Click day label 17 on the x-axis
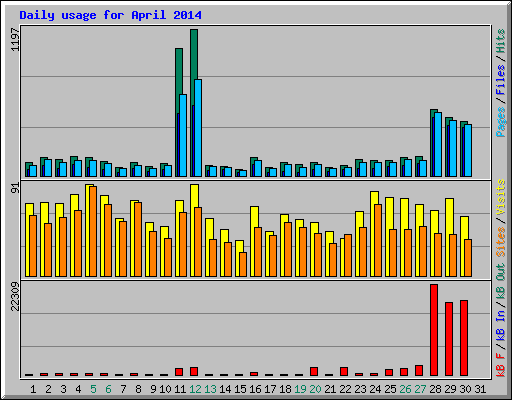The height and width of the screenshot is (400, 512). click(x=270, y=389)
